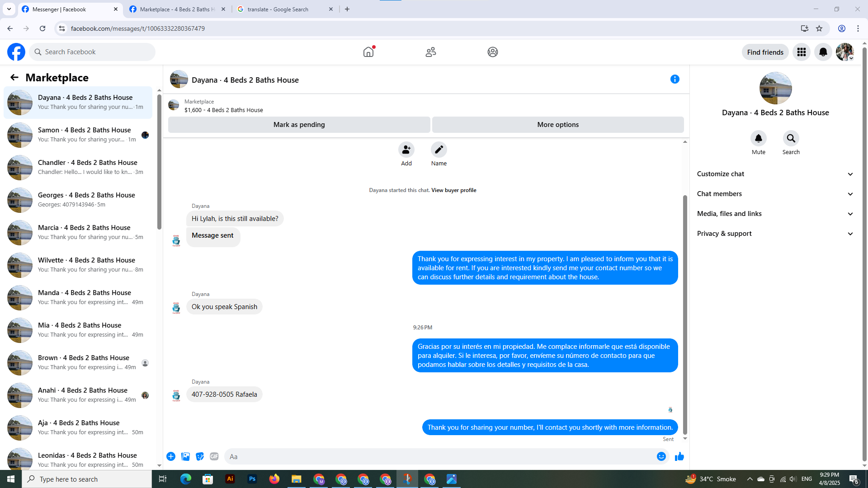Expand Customize chat section
The width and height of the screenshot is (868, 488).
[x=775, y=174]
